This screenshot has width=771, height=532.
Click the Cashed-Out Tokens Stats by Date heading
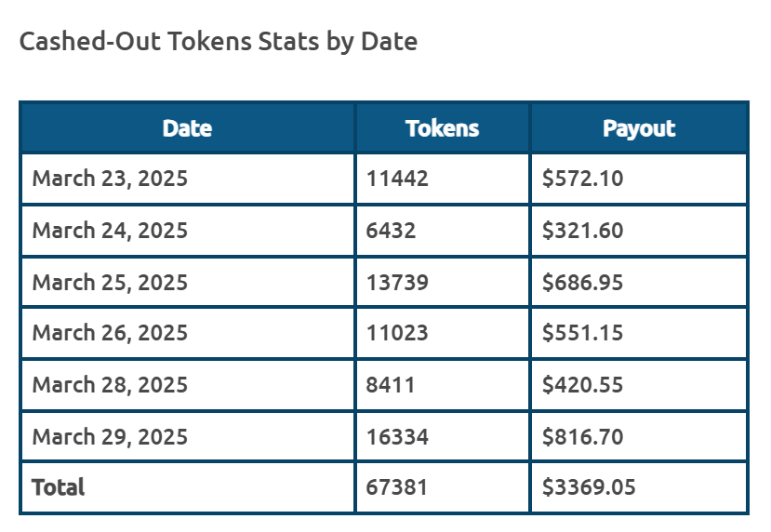point(219,42)
